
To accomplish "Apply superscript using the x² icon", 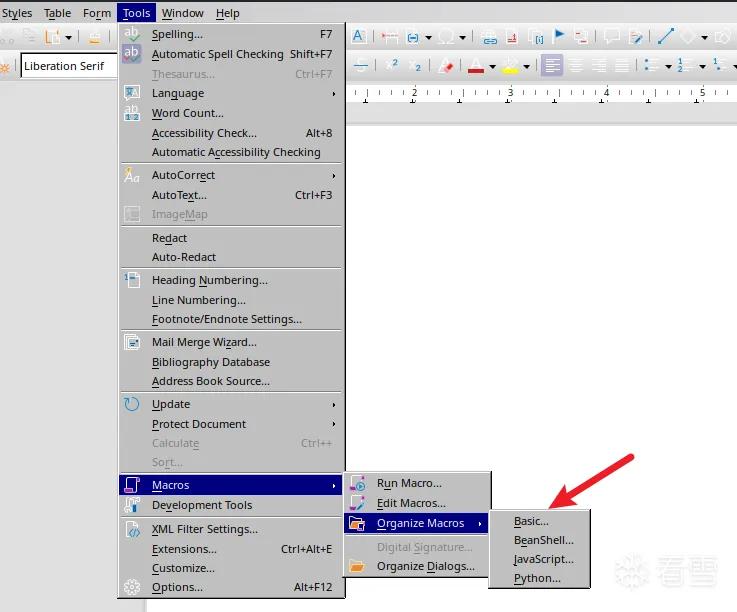I will coord(392,65).
